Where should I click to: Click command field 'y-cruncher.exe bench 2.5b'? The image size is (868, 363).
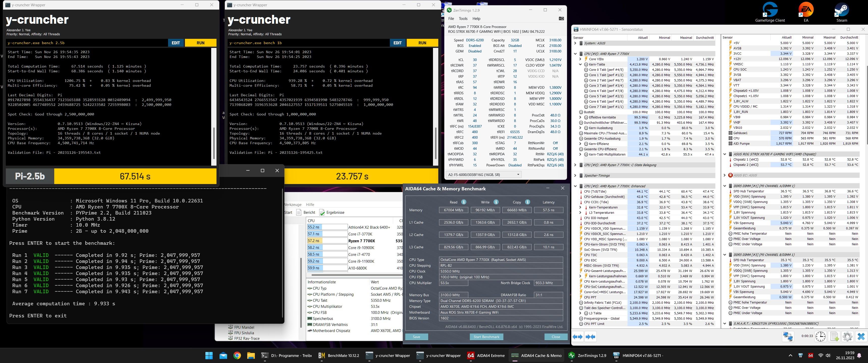[x=87, y=43]
